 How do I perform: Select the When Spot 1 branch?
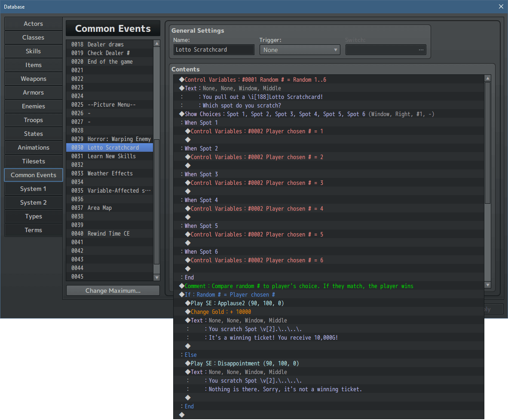click(328, 123)
